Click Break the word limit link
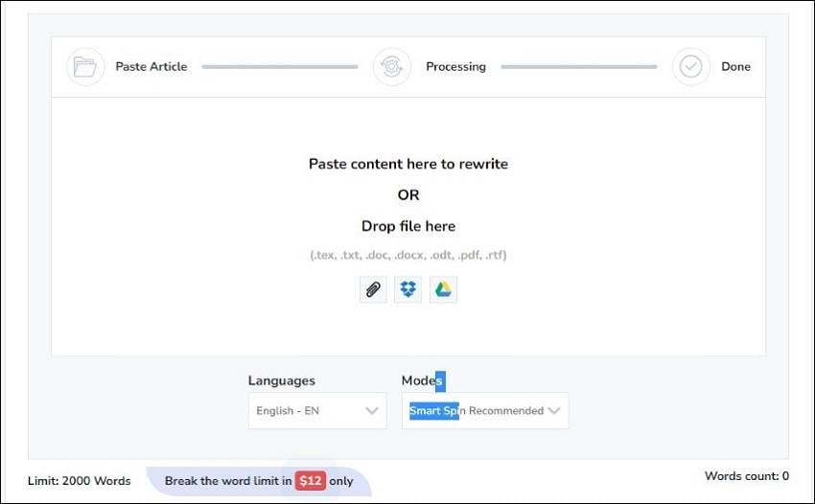815x504 pixels. (227, 481)
